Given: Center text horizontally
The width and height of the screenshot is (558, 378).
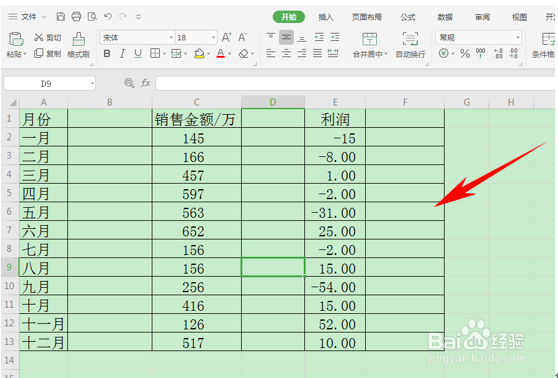Looking at the screenshot, I should [286, 54].
